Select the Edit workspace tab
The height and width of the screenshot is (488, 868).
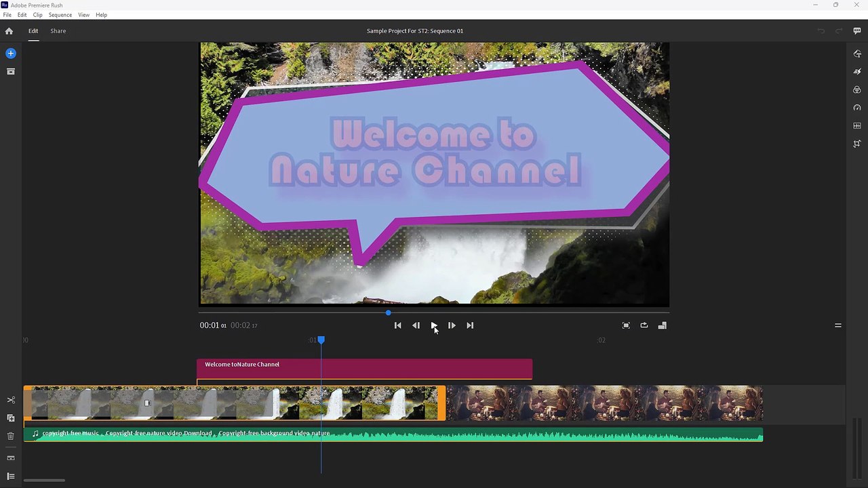tap(33, 31)
